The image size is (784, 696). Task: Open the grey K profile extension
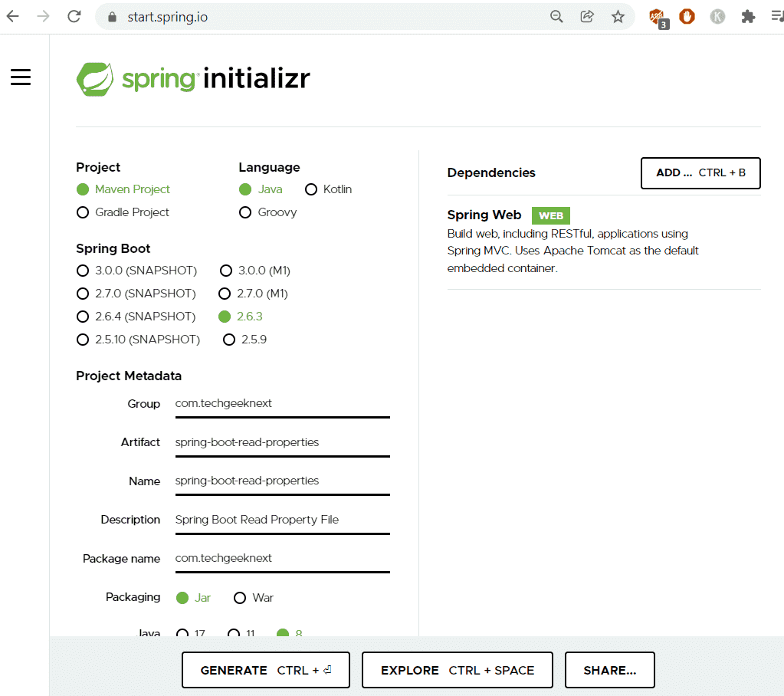coord(717,17)
